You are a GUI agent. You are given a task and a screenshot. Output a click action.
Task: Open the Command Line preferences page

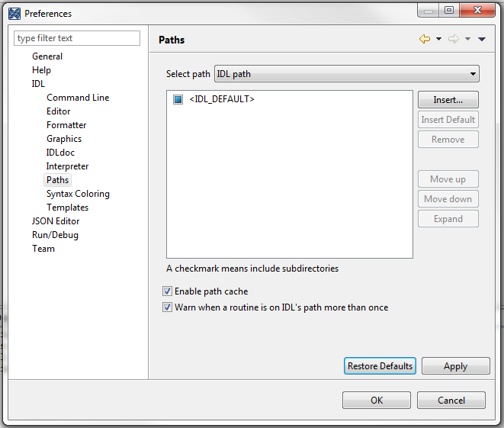click(x=78, y=98)
